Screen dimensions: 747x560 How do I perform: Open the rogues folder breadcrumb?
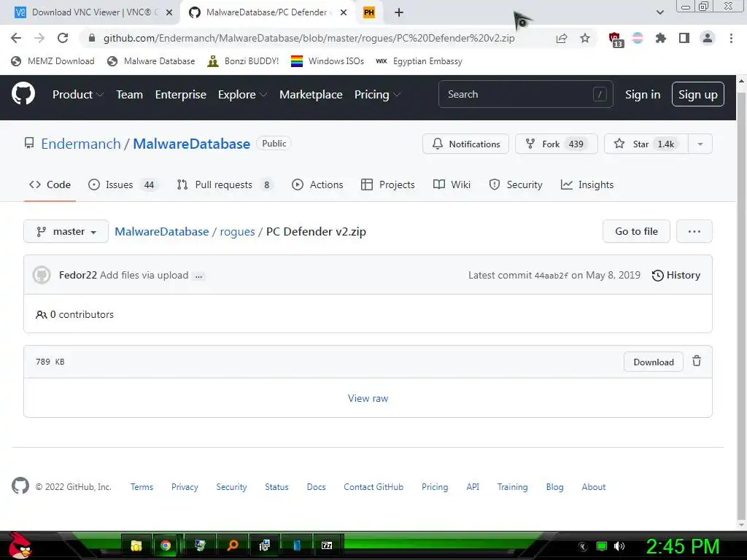tap(237, 232)
